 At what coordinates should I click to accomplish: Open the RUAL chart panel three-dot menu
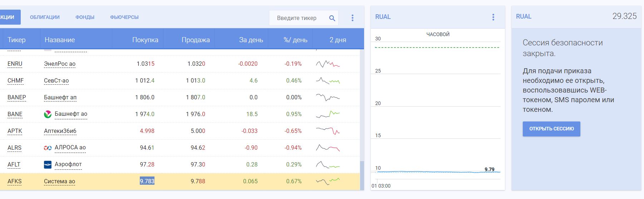pos(493,17)
